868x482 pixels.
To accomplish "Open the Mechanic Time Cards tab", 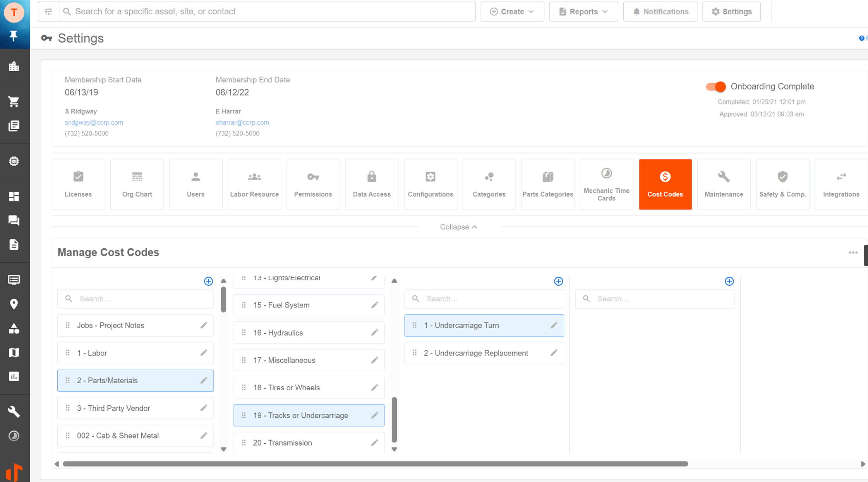I will coord(606,184).
